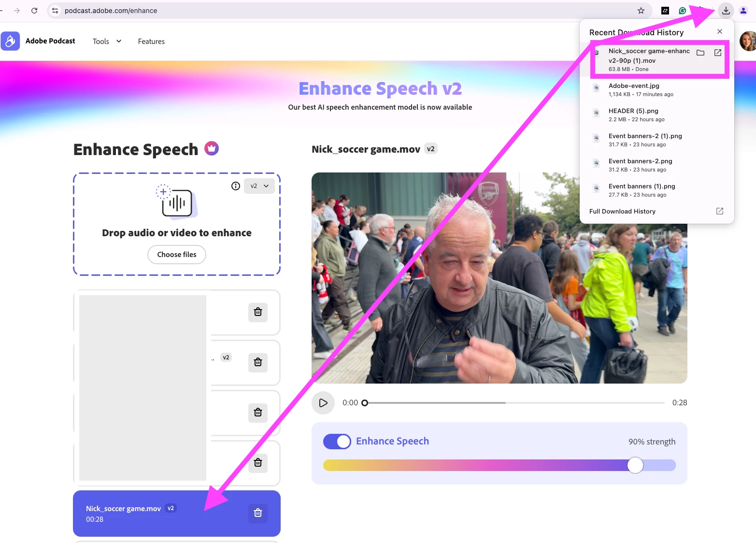
Task: Select Nick_soccer game.mov 00:28 list entry
Action: 177,514
